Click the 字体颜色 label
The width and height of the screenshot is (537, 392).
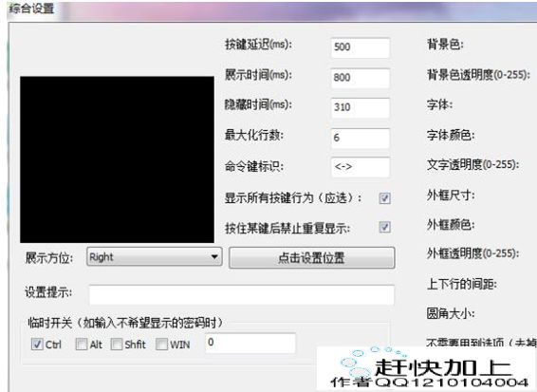pyautogui.click(x=451, y=135)
